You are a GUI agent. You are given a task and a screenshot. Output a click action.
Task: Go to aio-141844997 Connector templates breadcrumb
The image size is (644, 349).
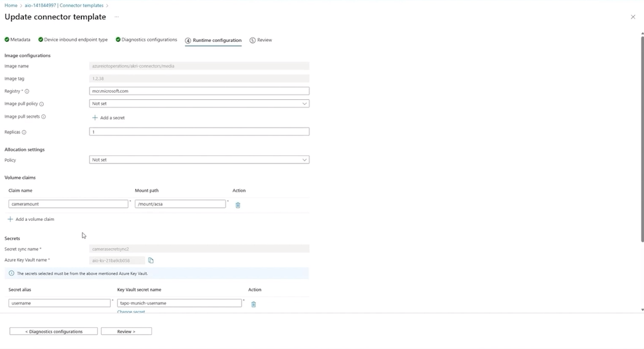coord(64,5)
